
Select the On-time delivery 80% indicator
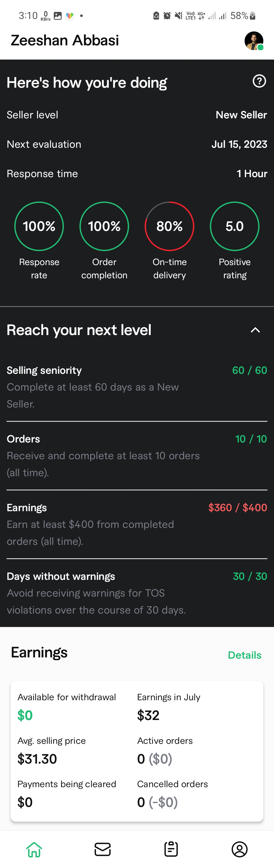point(169,226)
